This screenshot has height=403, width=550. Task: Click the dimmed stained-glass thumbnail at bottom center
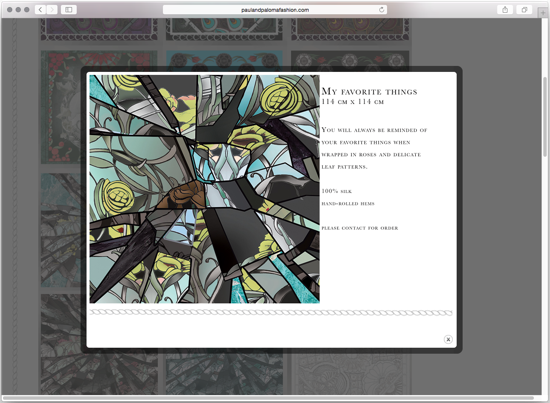[x=224, y=374]
